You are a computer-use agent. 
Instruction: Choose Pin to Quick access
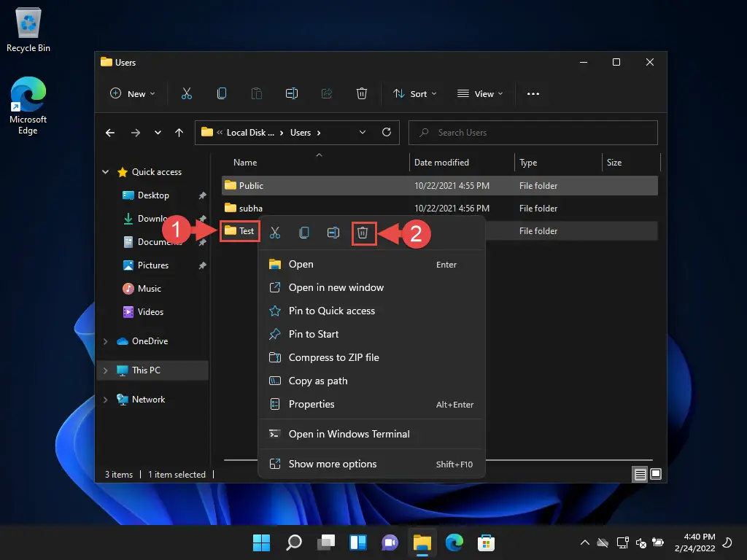pyautogui.click(x=371, y=311)
